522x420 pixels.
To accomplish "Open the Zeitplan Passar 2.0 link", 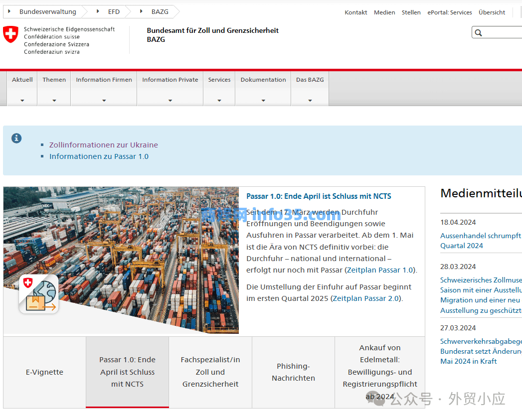I will click(365, 298).
